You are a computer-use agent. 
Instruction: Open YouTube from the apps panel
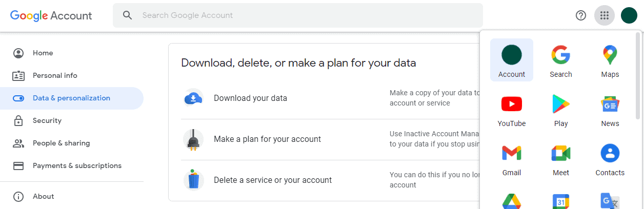tap(512, 109)
